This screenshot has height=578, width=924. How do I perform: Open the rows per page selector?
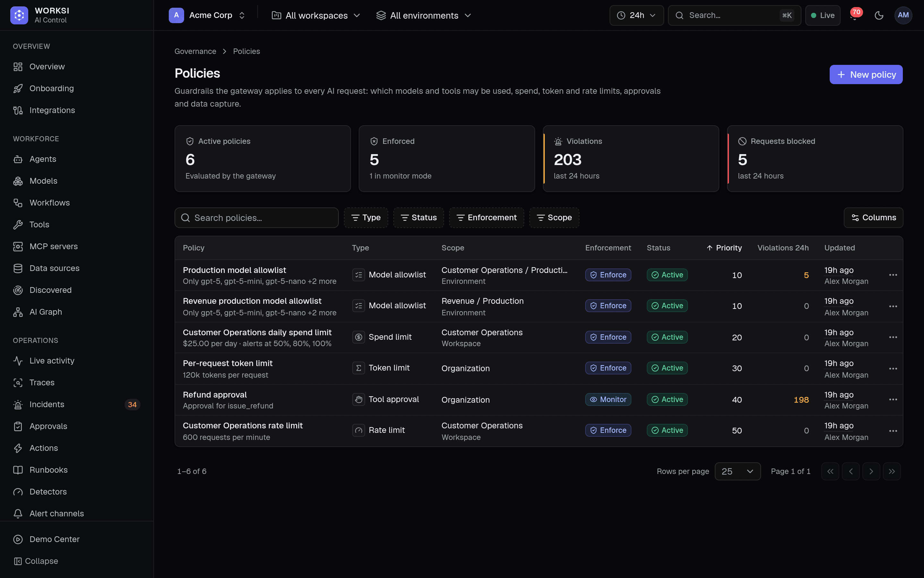(x=737, y=471)
